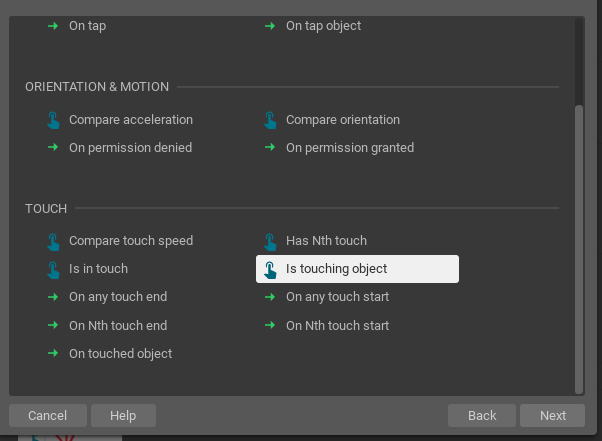Click Next to continue
Image resolution: width=602 pixels, height=441 pixels.
click(552, 415)
